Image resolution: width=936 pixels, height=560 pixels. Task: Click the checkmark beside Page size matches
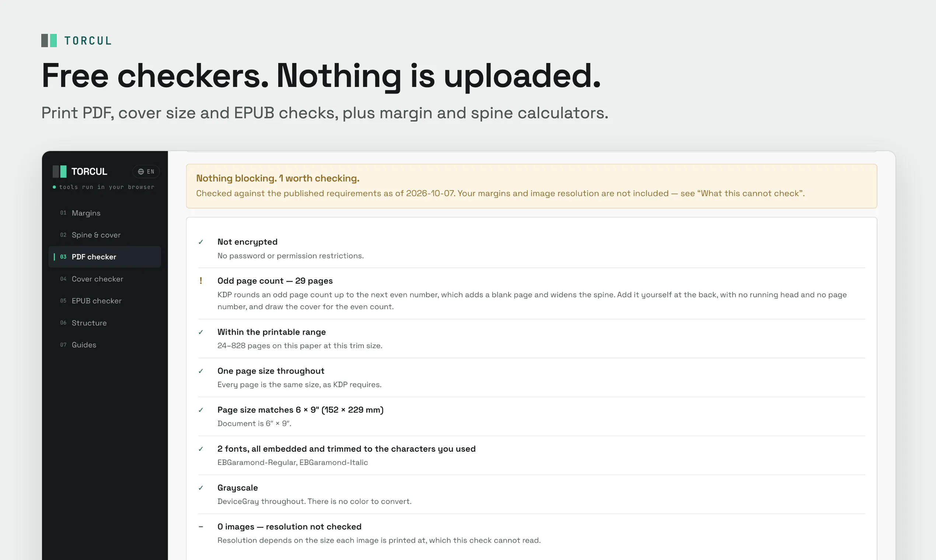[201, 410]
